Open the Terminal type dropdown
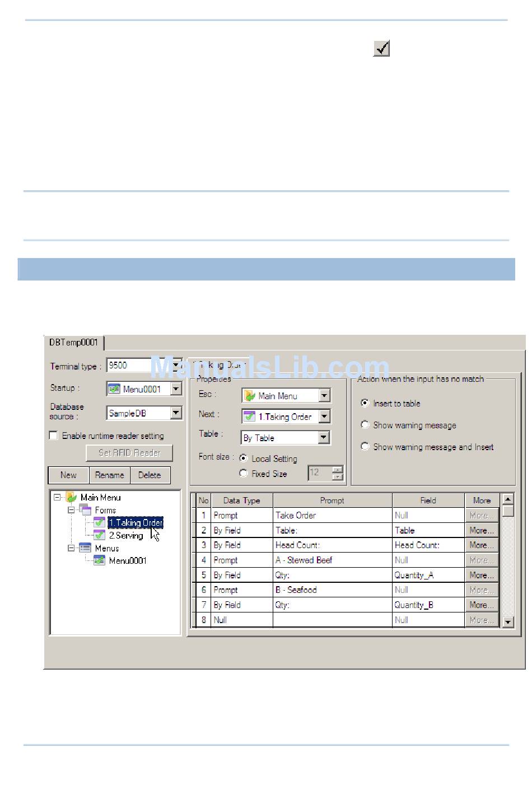 (176, 366)
